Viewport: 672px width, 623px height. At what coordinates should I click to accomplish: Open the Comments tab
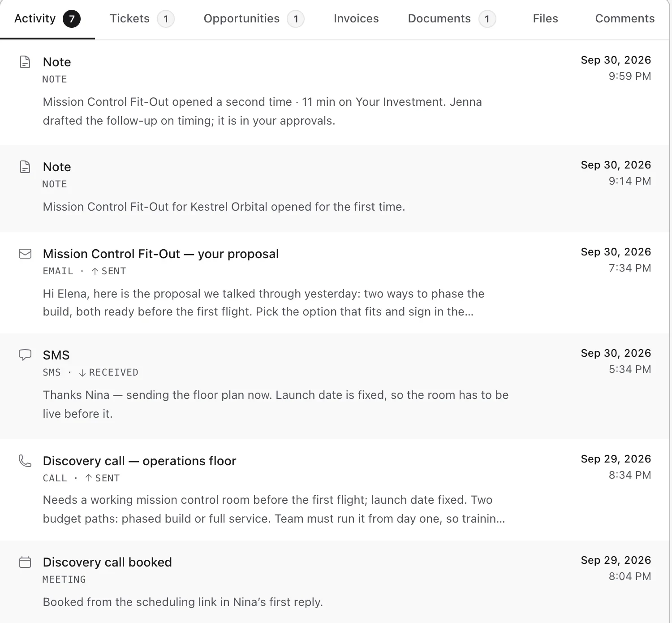tap(625, 19)
